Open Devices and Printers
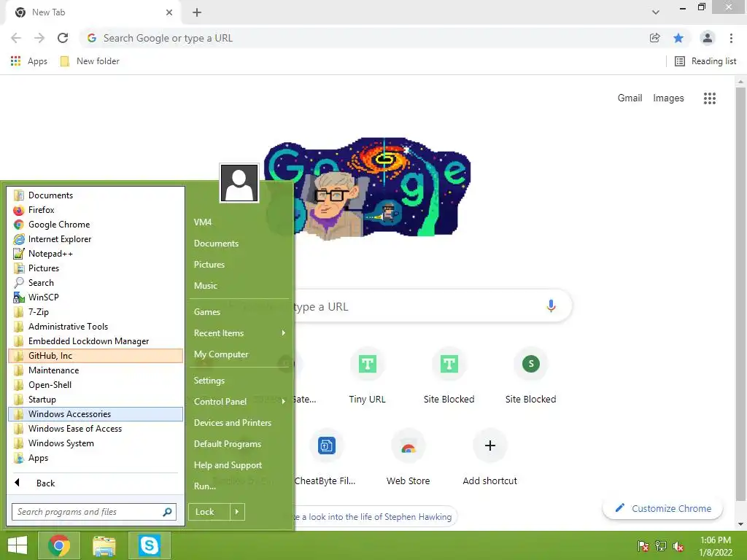This screenshot has height=560, width=747. [x=239, y=423]
